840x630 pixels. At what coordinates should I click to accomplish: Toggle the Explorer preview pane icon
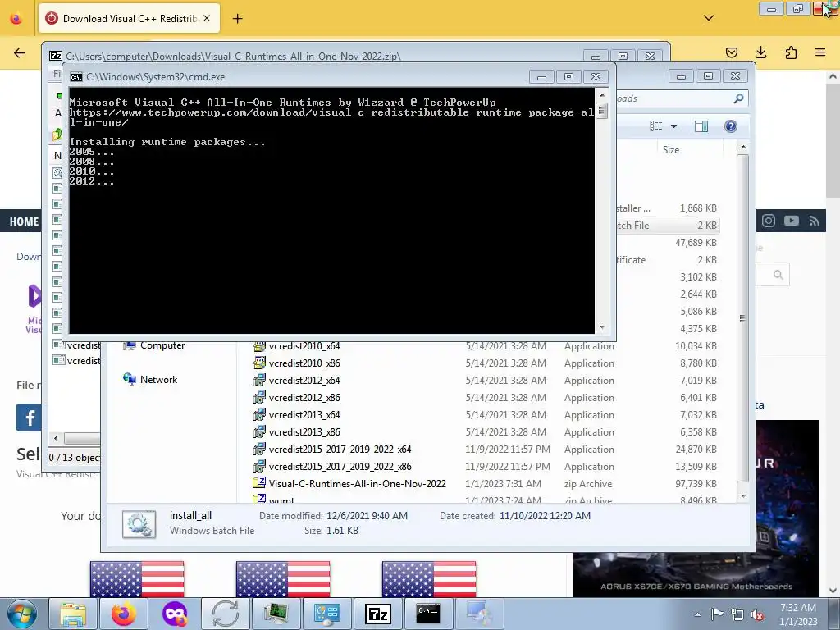[x=701, y=126]
